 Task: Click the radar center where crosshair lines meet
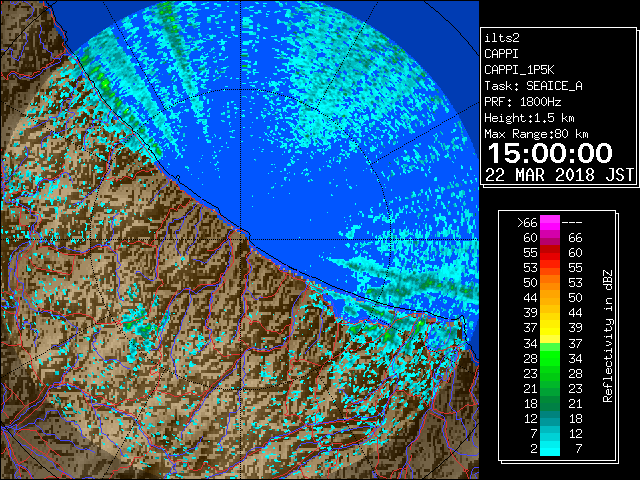(240, 240)
